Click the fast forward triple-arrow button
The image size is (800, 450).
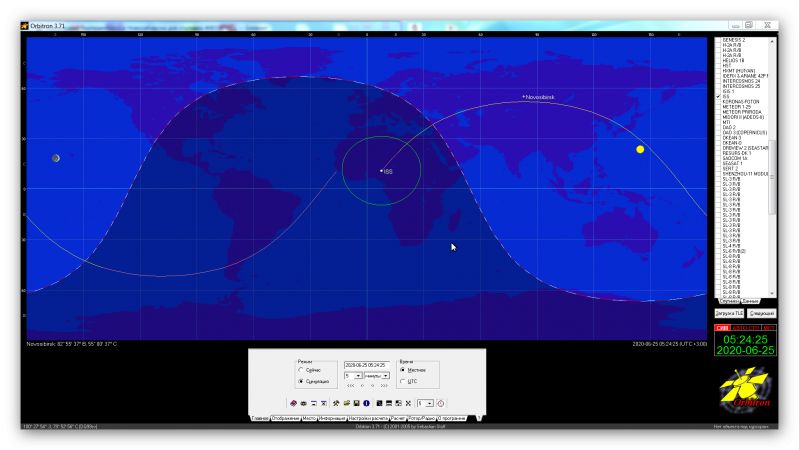384,385
